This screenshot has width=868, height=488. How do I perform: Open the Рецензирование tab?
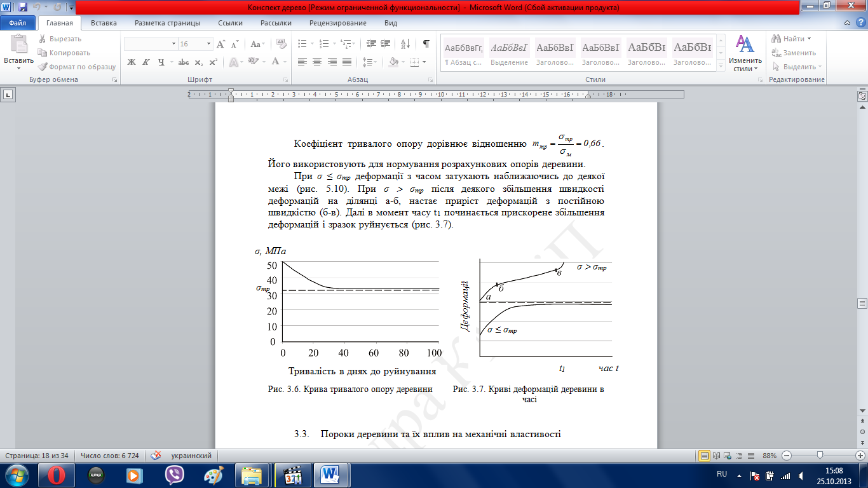point(337,23)
